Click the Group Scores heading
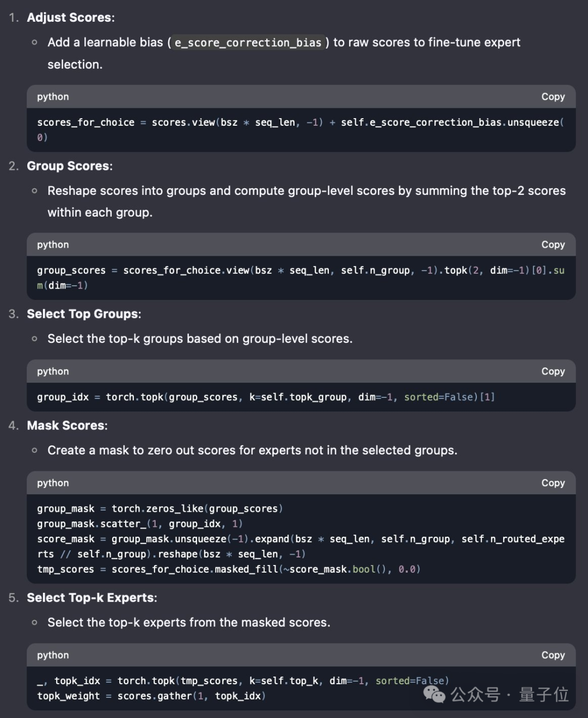The height and width of the screenshot is (718, 588). [x=69, y=166]
